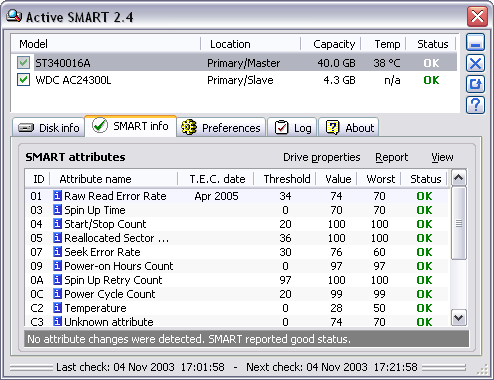The image size is (494, 380).
Task: Click info icon for Temperature attribute
Action: [x=57, y=308]
